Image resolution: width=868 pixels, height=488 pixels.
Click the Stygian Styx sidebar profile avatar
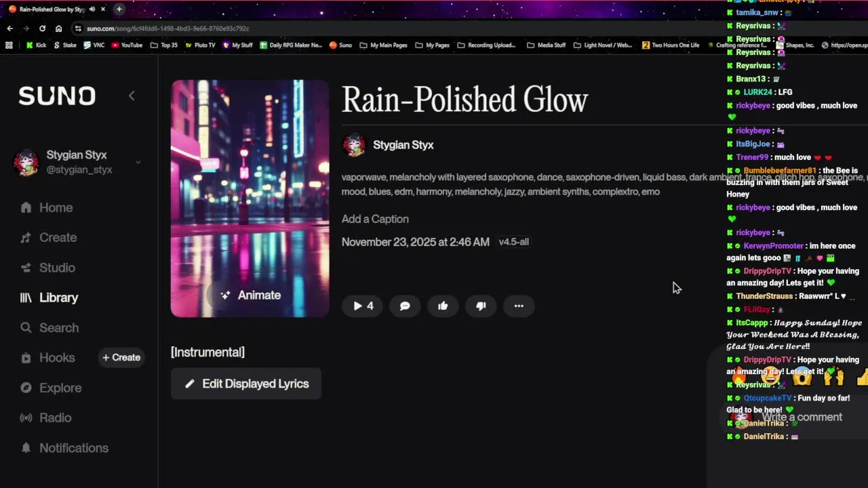26,163
